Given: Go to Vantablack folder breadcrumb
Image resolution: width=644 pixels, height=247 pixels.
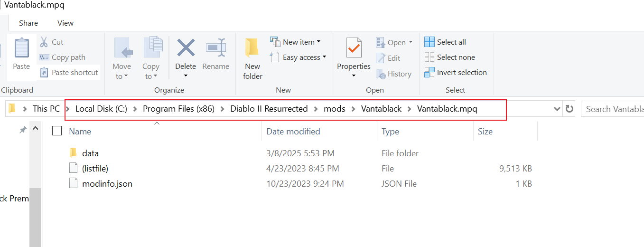Looking at the screenshot, I should (x=381, y=109).
